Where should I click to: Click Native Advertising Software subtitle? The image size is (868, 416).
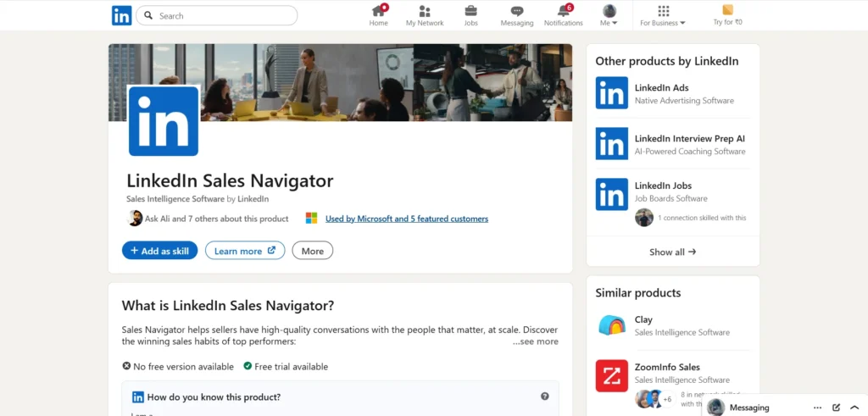tap(684, 101)
